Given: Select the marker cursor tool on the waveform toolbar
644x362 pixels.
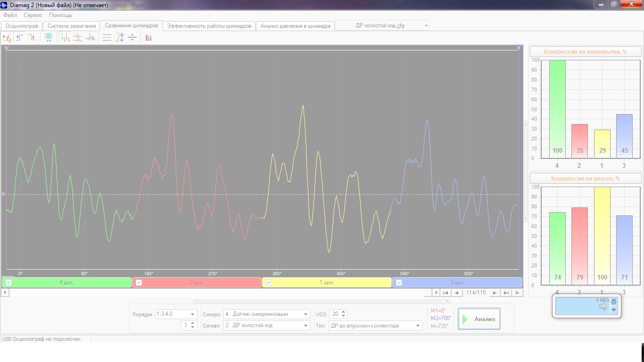Looking at the screenshot, I should tap(7, 38).
